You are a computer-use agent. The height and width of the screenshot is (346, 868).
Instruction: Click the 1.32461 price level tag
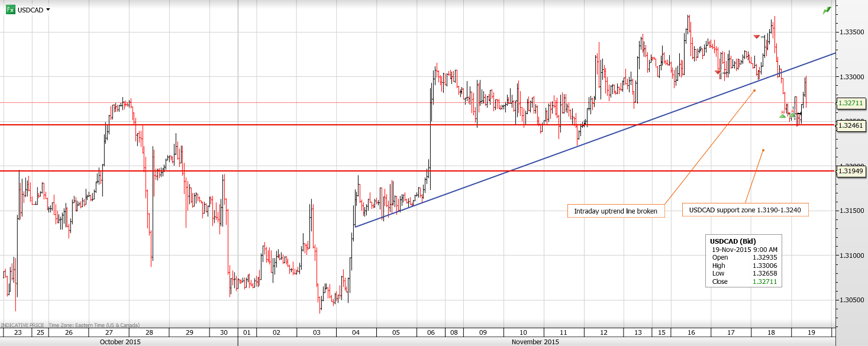coord(850,125)
